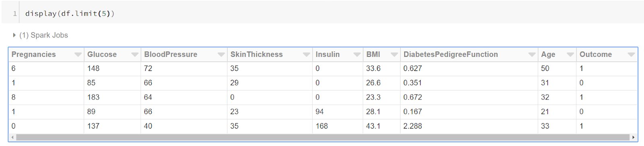The width and height of the screenshot is (644, 146).
Task: Open the BMI column dropdown arrow
Action: pyautogui.click(x=394, y=54)
